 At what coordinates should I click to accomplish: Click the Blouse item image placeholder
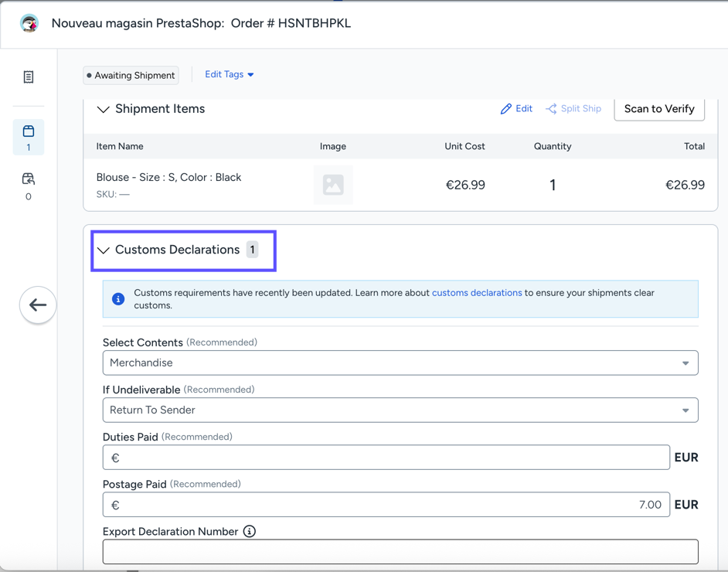[x=333, y=185]
